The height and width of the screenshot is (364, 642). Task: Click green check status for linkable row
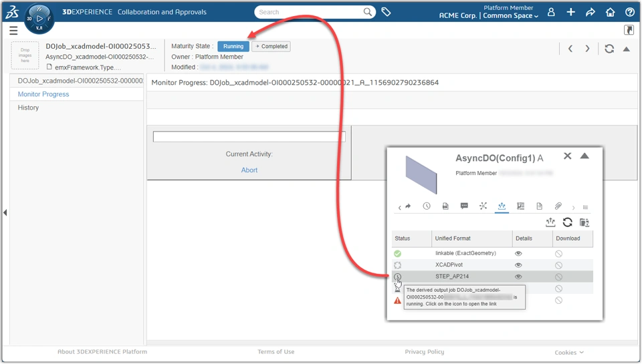pos(397,254)
